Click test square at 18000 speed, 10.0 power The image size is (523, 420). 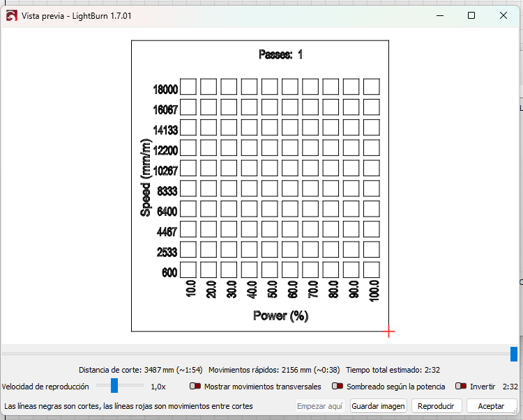188,86
